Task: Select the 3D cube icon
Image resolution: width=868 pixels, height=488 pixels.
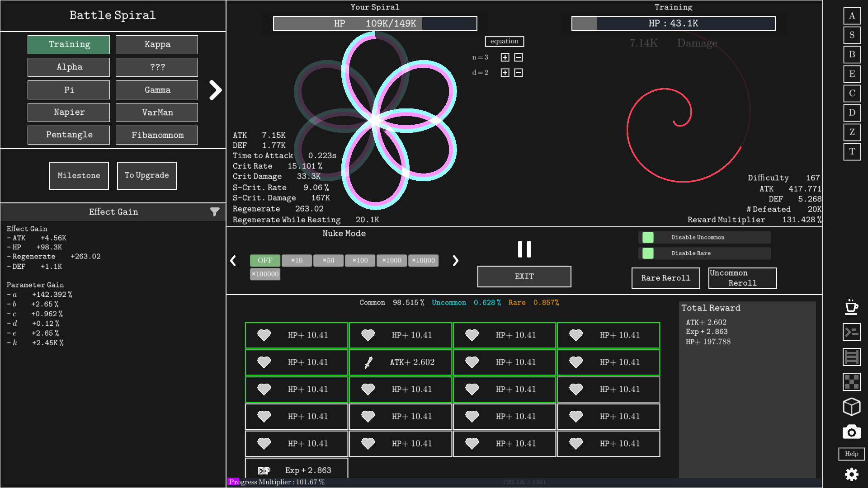Action: [852, 407]
